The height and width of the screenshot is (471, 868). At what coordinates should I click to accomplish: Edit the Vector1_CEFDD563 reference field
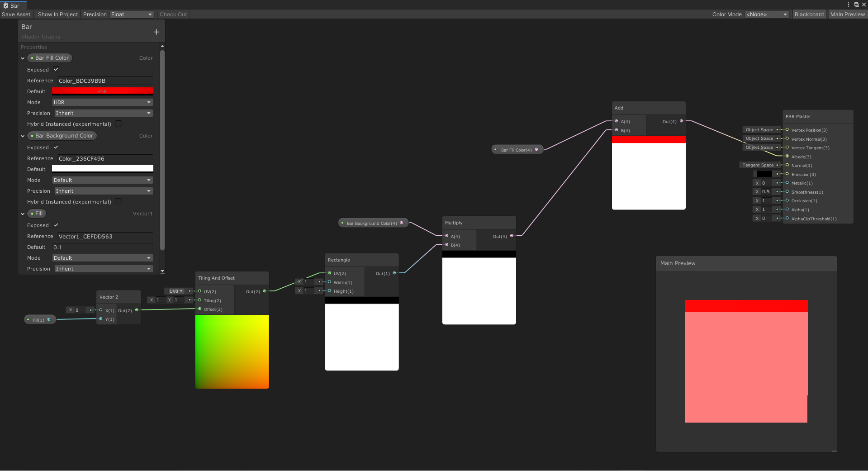point(105,236)
